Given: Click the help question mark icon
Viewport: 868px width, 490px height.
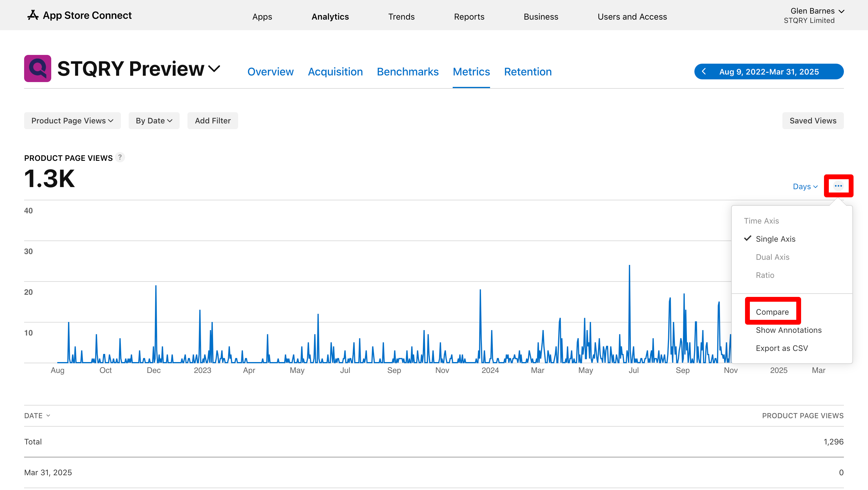Looking at the screenshot, I should click(120, 157).
